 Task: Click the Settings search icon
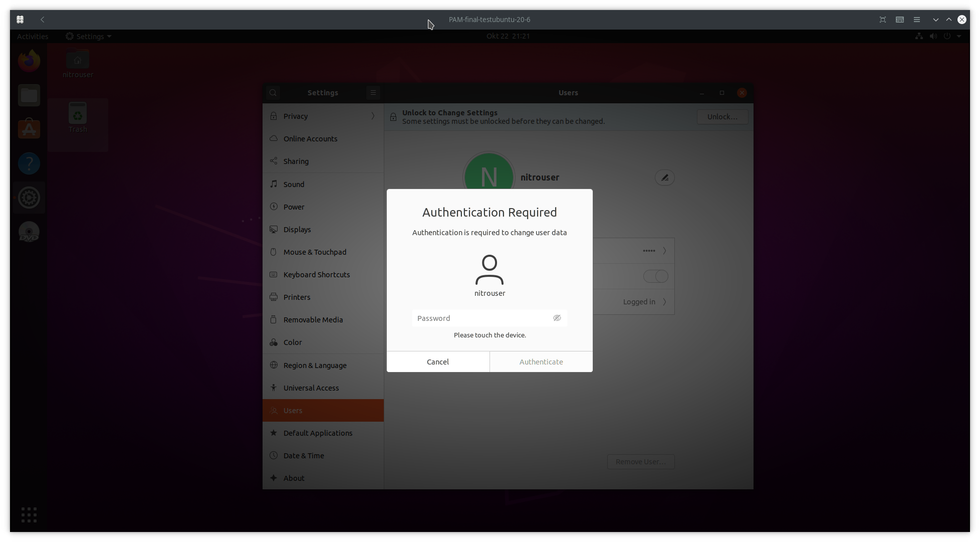pos(273,93)
